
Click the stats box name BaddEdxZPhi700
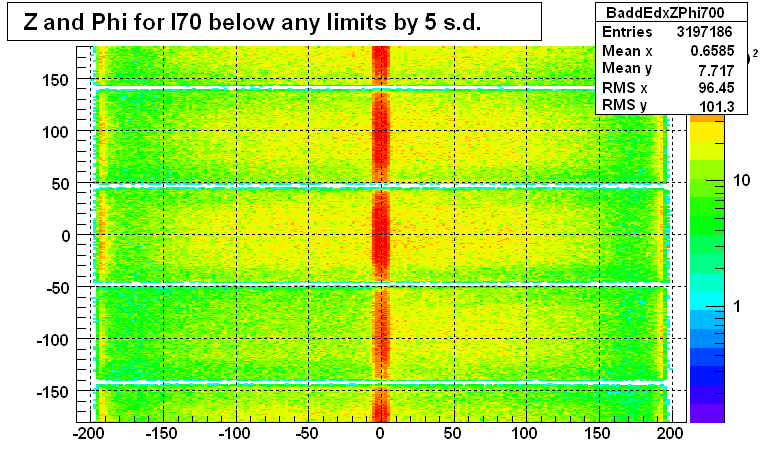(665, 12)
